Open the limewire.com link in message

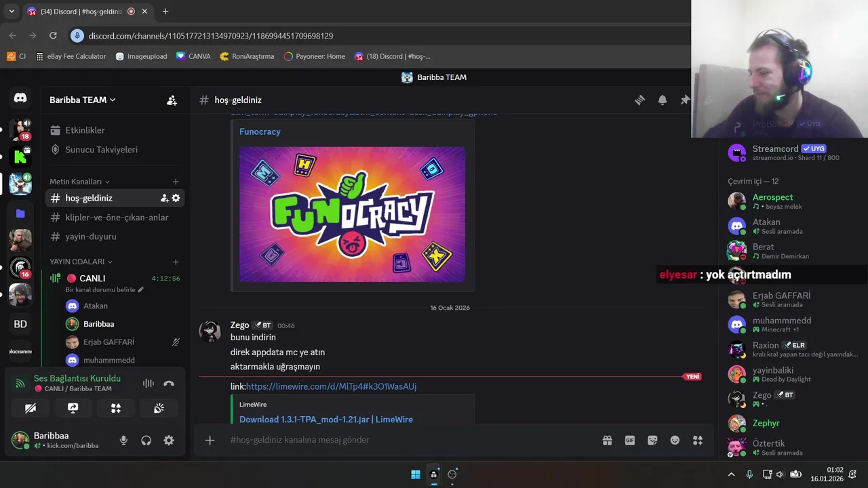point(331,386)
